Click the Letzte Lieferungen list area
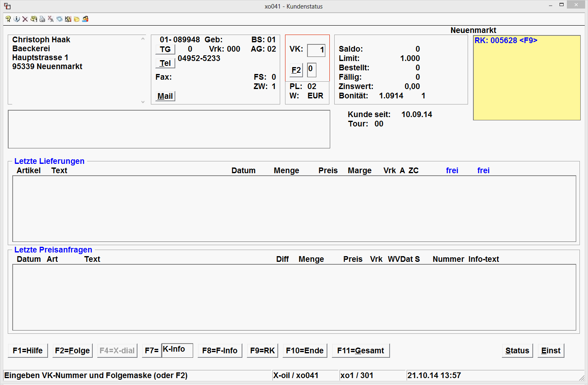Viewport: 588px width, 385px height. [x=294, y=209]
